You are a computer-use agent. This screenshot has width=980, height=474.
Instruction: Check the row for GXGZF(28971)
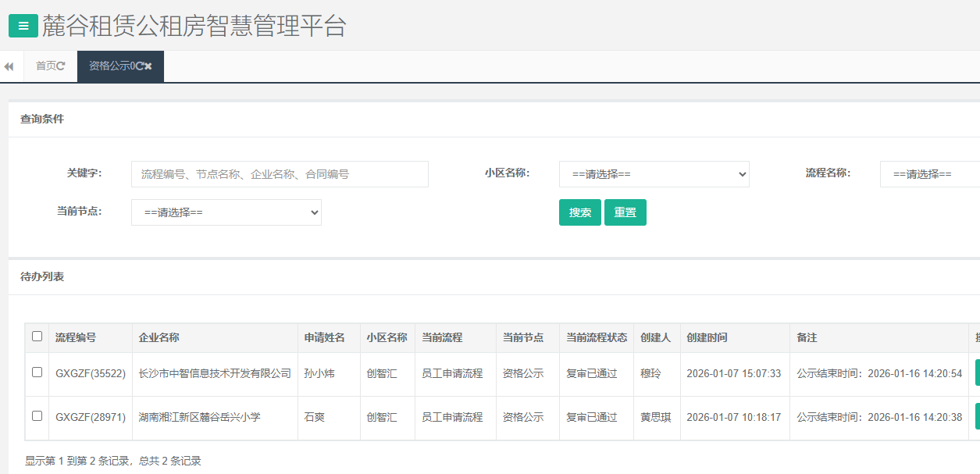37,416
